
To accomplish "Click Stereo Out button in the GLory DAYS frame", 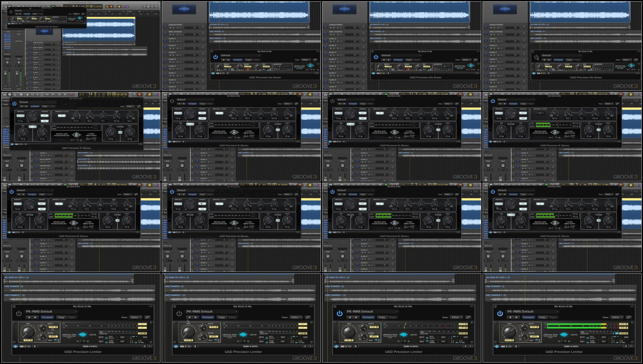I will [7, 155].
